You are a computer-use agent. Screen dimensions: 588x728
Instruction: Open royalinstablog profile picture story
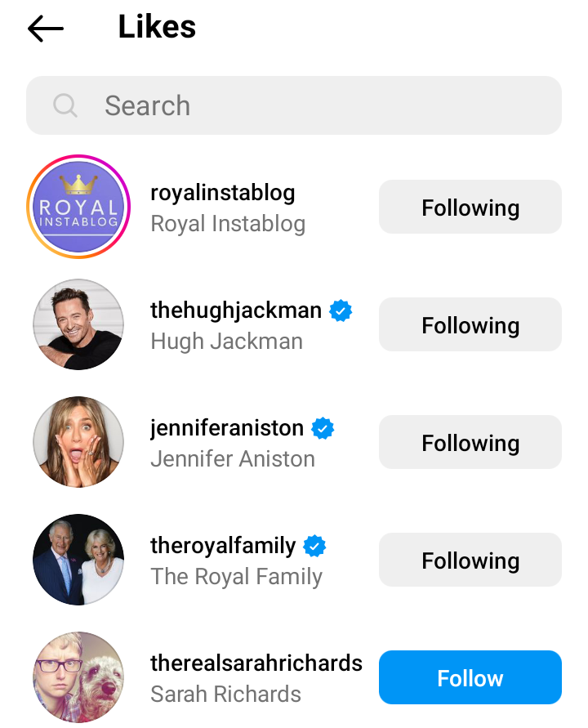click(x=78, y=207)
